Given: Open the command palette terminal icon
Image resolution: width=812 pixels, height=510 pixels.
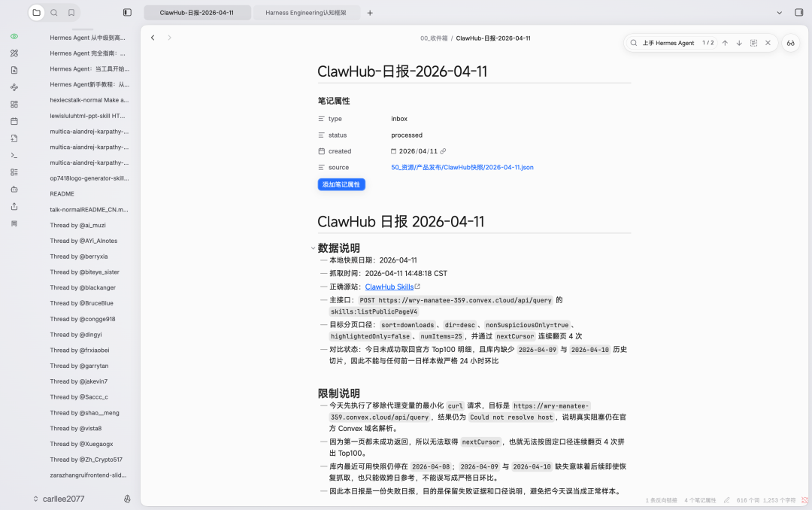Looking at the screenshot, I should (x=14, y=155).
